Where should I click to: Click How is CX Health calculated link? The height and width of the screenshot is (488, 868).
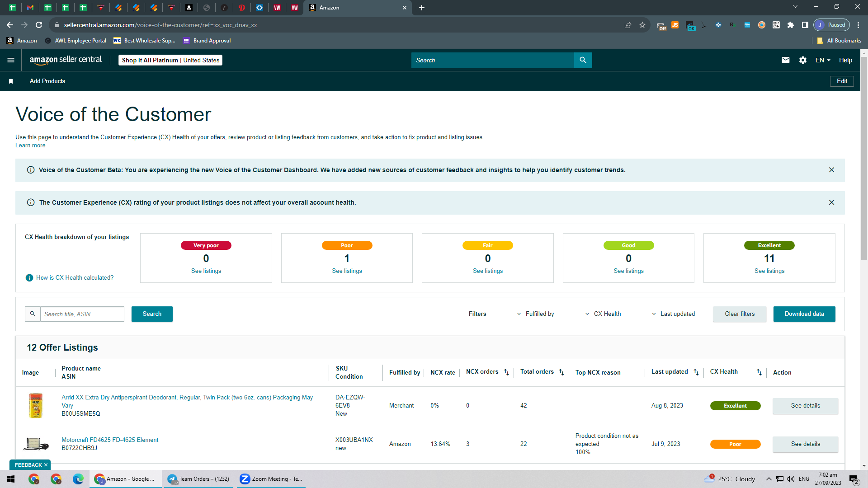click(x=75, y=278)
